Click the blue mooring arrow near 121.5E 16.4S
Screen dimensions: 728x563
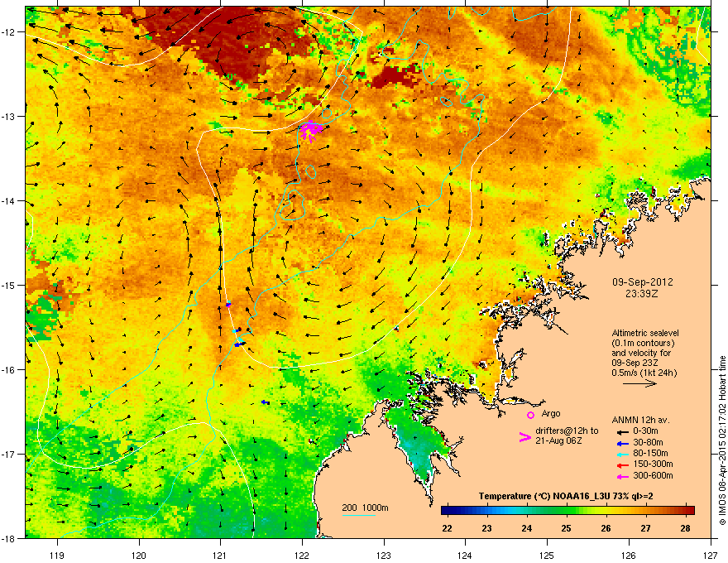click(x=265, y=402)
